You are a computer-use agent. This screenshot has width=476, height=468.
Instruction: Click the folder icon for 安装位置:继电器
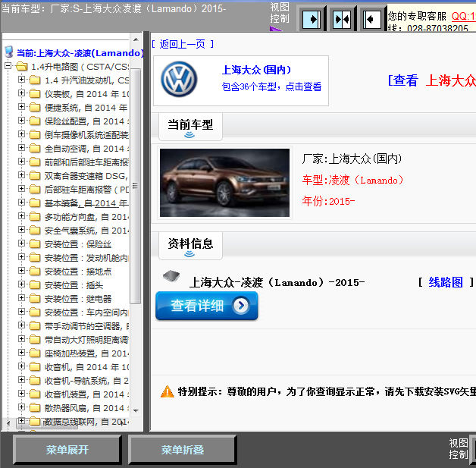35,299
